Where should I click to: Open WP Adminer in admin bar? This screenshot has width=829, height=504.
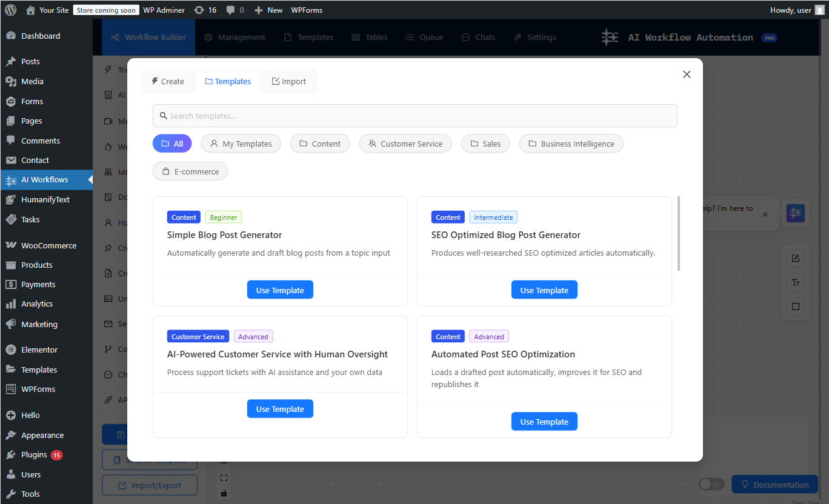coord(164,10)
